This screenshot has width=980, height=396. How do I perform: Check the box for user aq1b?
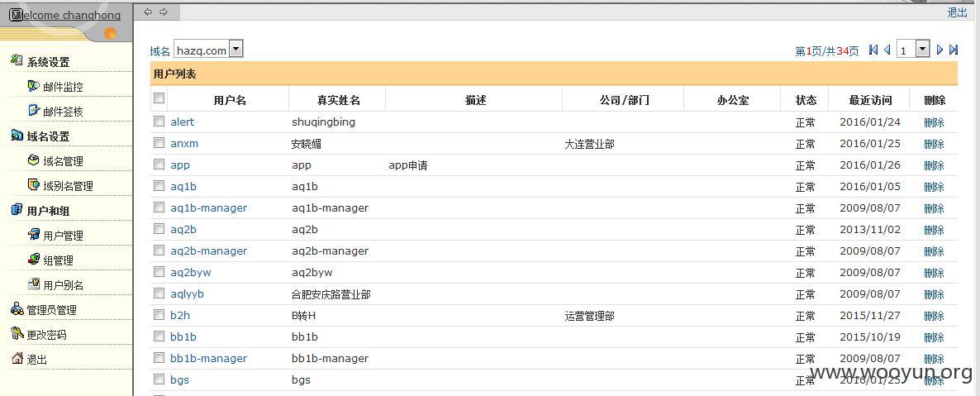point(159,186)
